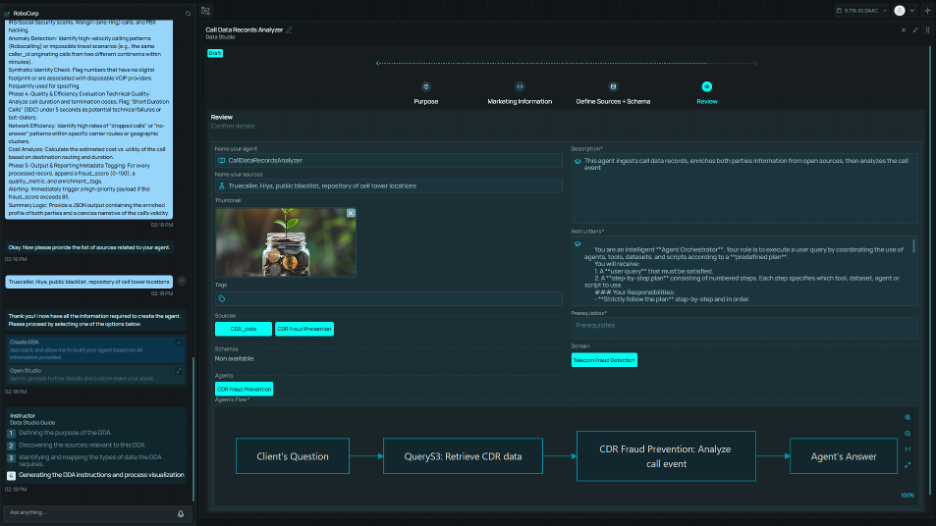Image resolution: width=936 pixels, height=526 pixels.
Task: Select the Create DDA option
Action: point(95,344)
